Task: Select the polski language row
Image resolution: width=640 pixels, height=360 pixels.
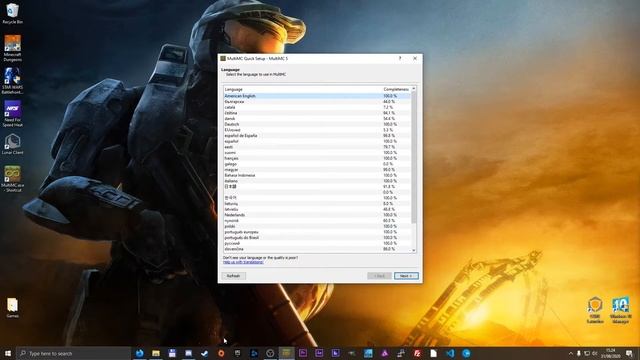Action: tap(317, 226)
